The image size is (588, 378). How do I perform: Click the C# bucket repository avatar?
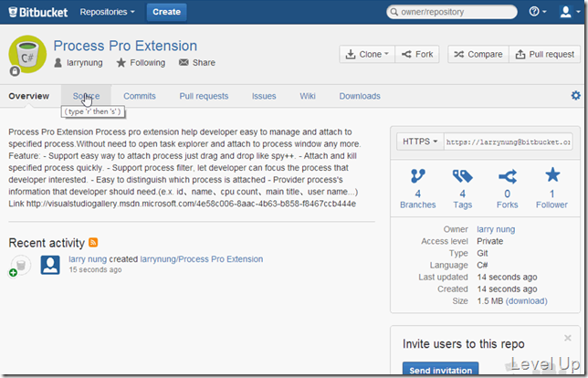[27, 54]
